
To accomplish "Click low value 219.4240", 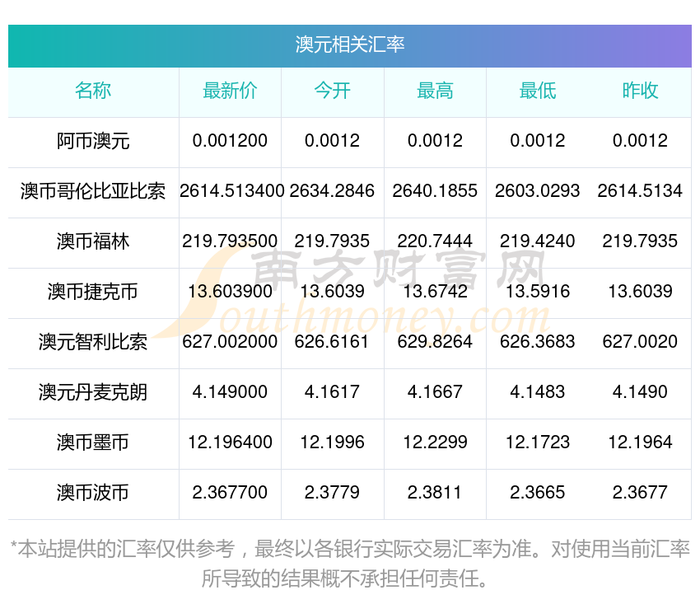I will click(538, 241).
